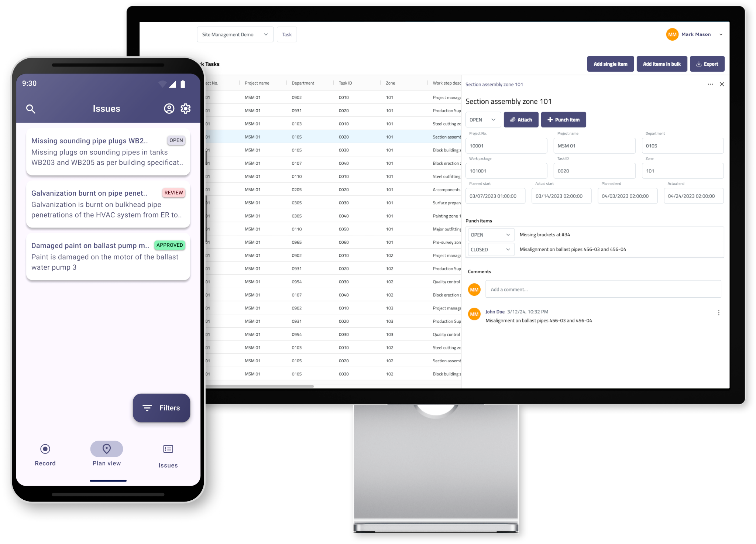
Task: Click the Punch item icon button
Action: click(563, 119)
